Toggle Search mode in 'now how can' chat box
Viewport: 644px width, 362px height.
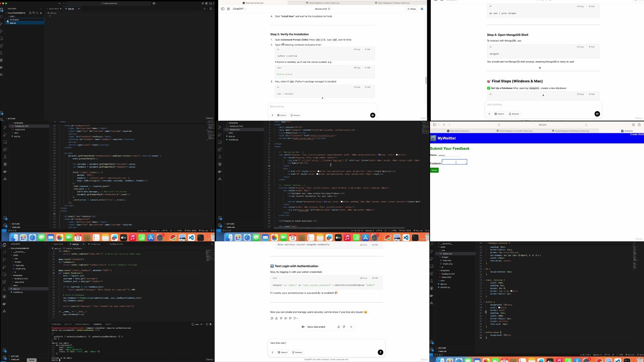pos(283,352)
